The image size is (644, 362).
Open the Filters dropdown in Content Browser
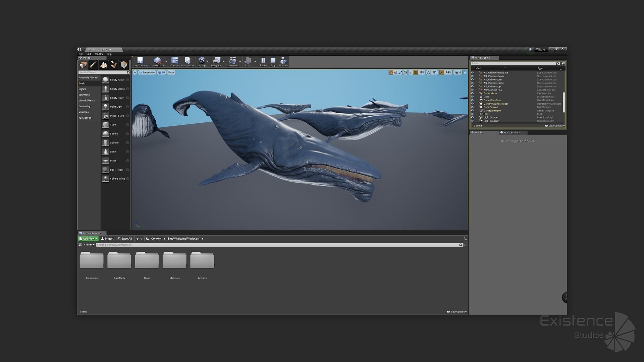pos(89,245)
